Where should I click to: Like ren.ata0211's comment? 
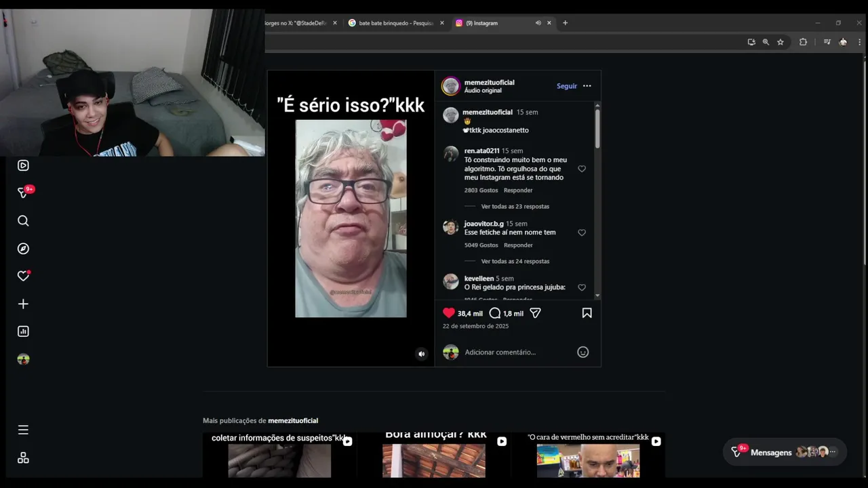[x=582, y=169]
